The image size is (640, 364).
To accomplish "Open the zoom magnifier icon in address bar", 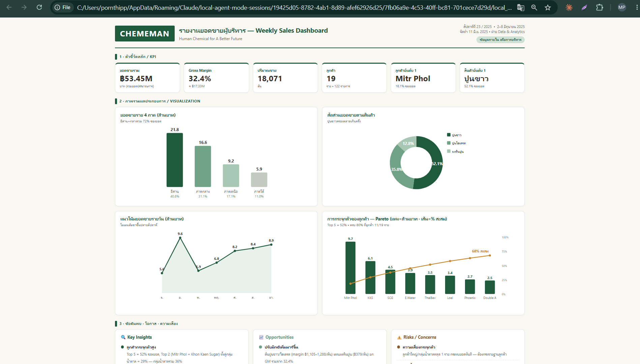I will 534,7.
